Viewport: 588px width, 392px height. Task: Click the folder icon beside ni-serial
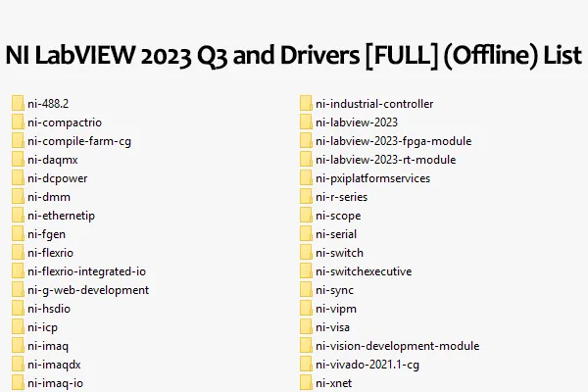point(306,233)
